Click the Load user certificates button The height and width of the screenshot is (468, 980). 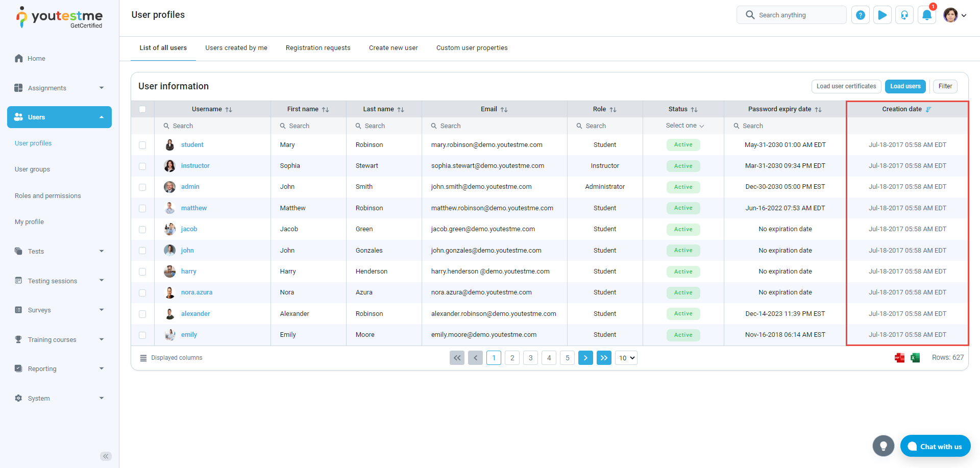(x=846, y=86)
